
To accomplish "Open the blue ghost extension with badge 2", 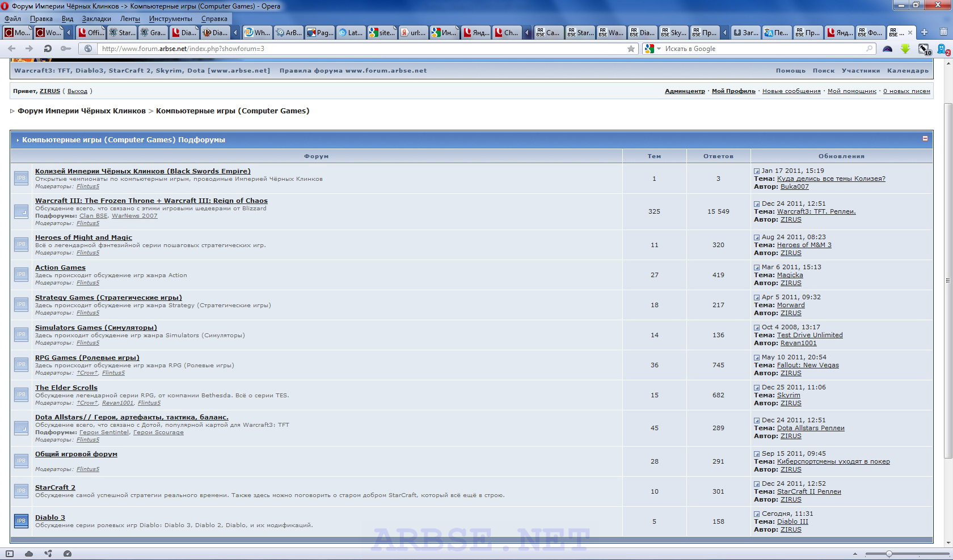I will tap(943, 49).
